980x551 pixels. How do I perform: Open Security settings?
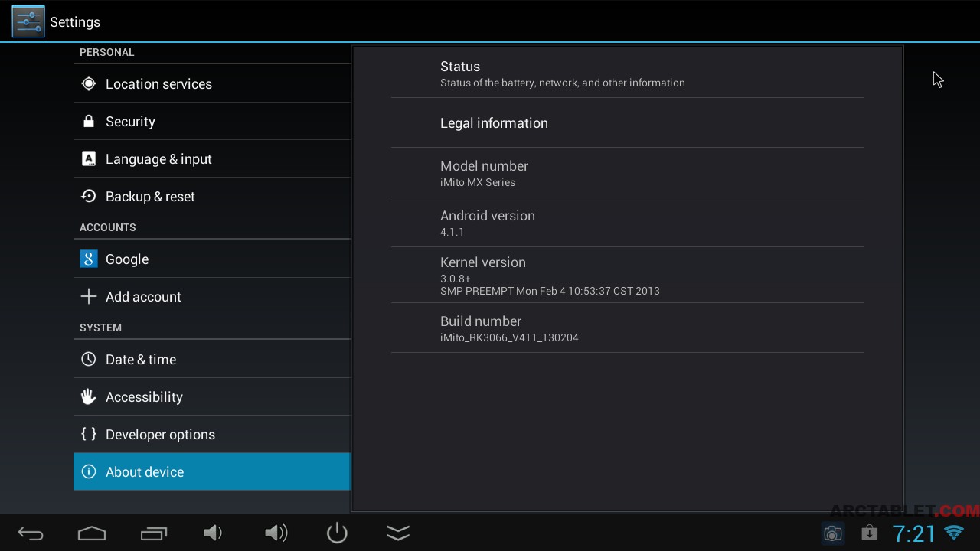click(212, 121)
